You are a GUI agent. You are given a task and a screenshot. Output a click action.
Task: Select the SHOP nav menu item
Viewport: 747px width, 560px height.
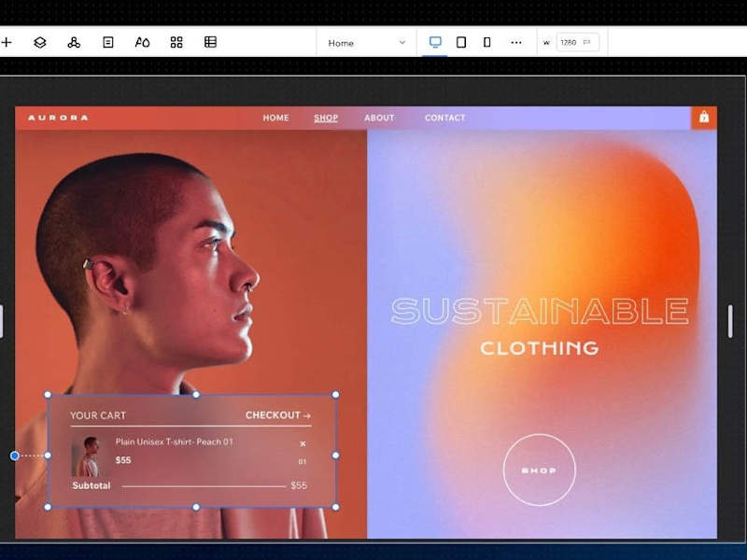(x=326, y=118)
